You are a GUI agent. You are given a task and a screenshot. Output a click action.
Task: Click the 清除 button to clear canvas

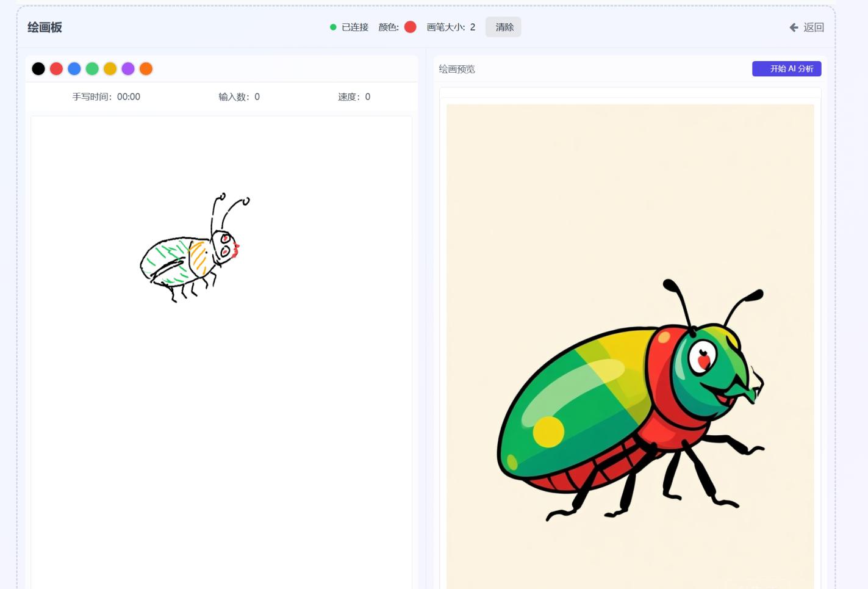(503, 27)
